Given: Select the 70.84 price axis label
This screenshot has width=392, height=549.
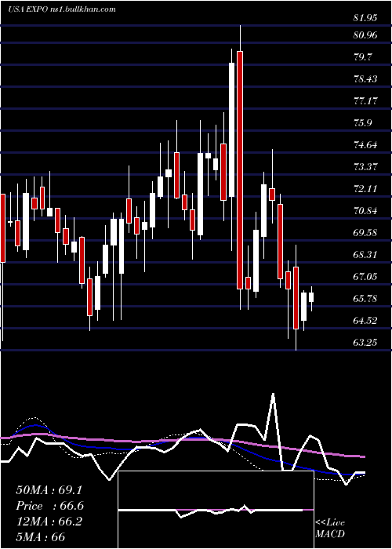Looking at the screenshot, I should tap(365, 211).
